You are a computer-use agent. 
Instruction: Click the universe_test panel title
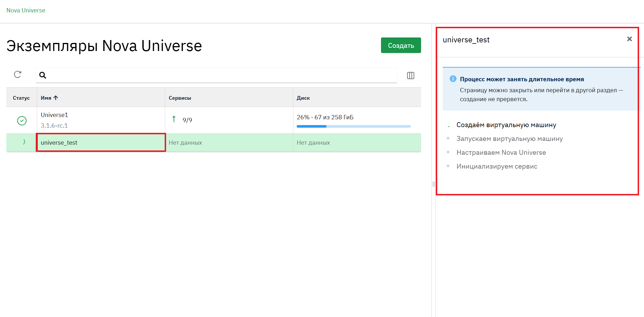tap(466, 40)
